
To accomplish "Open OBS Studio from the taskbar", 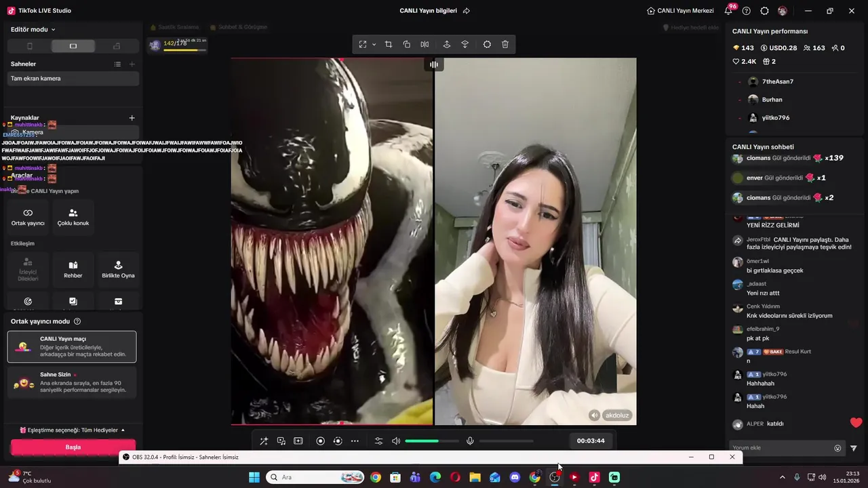I will pyautogui.click(x=555, y=477).
